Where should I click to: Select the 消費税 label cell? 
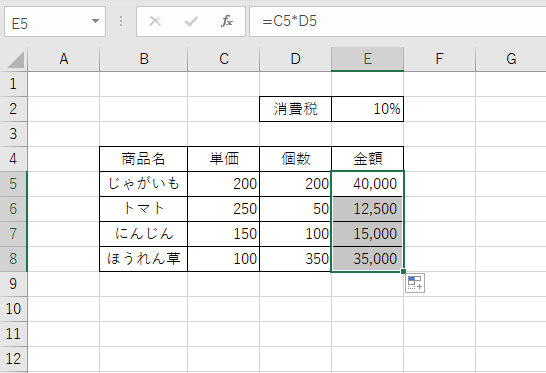295,109
